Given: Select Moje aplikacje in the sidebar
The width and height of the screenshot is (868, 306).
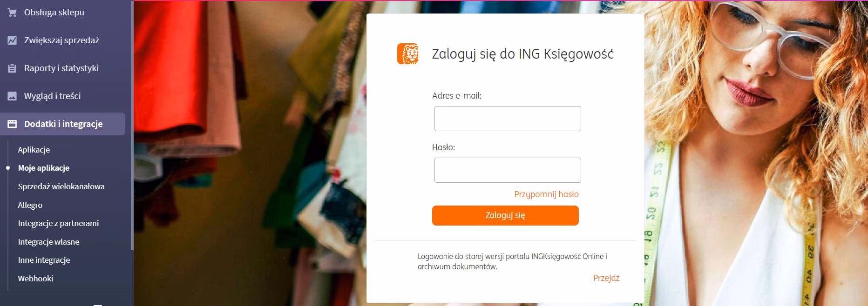Looking at the screenshot, I should tap(43, 168).
